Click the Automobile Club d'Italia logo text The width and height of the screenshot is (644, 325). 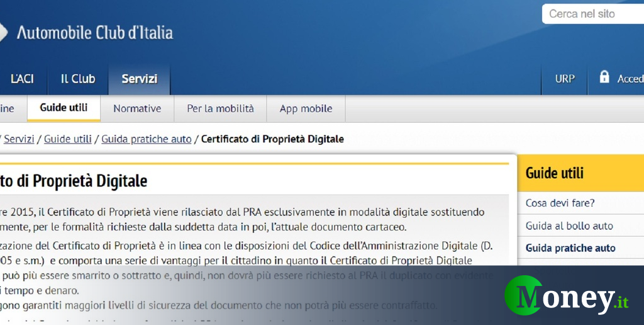point(95,32)
